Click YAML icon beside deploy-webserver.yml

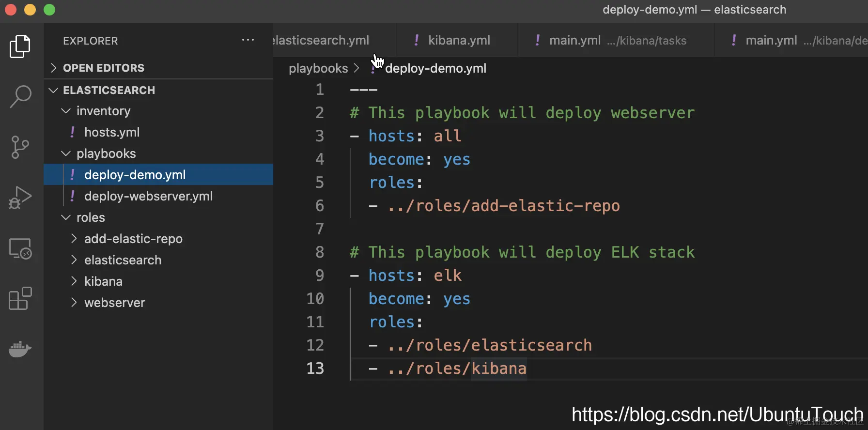(73, 196)
